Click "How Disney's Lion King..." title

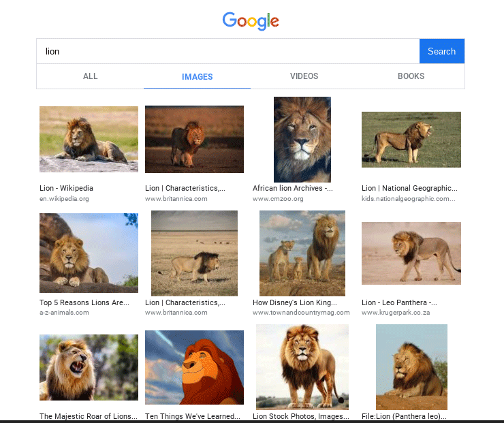[295, 302]
